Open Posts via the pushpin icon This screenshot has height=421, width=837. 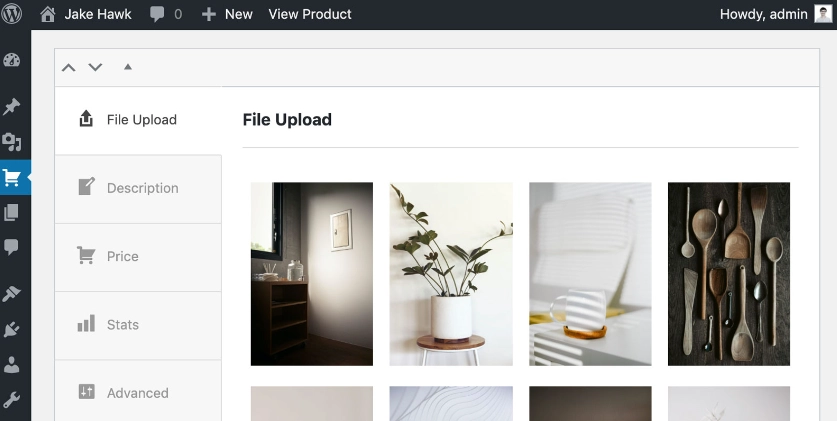pyautogui.click(x=11, y=107)
